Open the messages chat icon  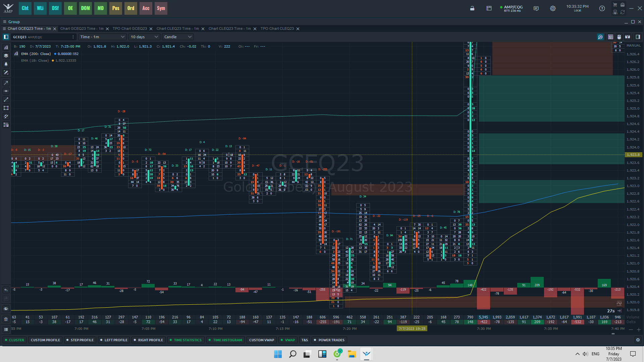(536, 8)
